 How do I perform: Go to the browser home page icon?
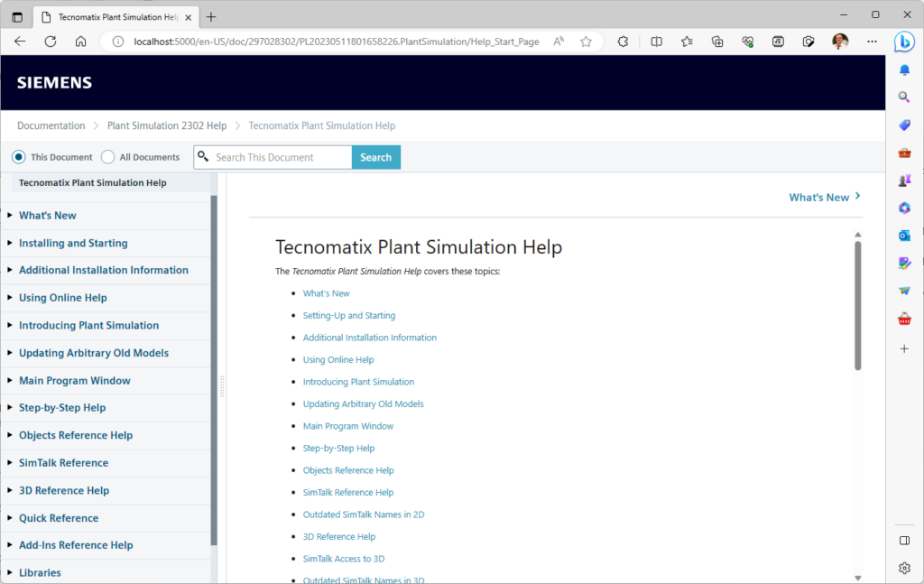(x=80, y=42)
